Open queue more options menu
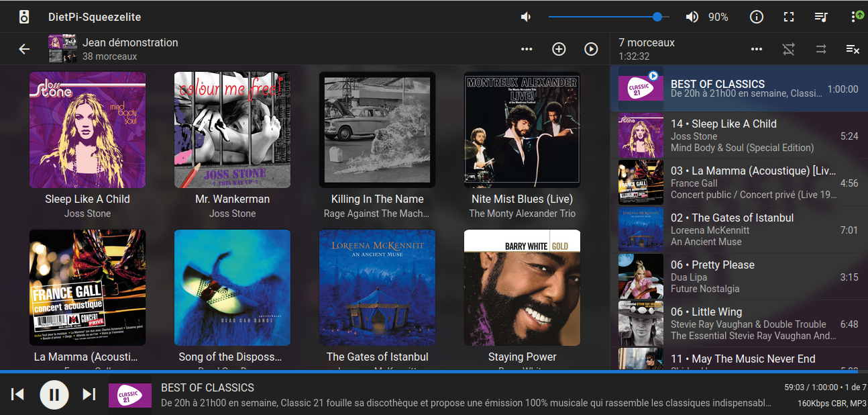 [x=757, y=49]
